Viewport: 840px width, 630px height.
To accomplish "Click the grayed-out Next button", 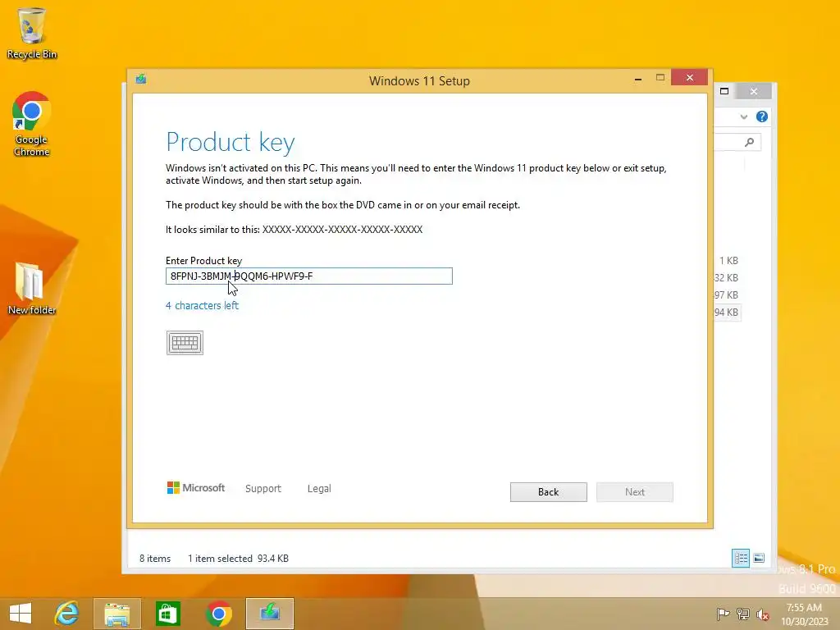I will click(x=634, y=492).
